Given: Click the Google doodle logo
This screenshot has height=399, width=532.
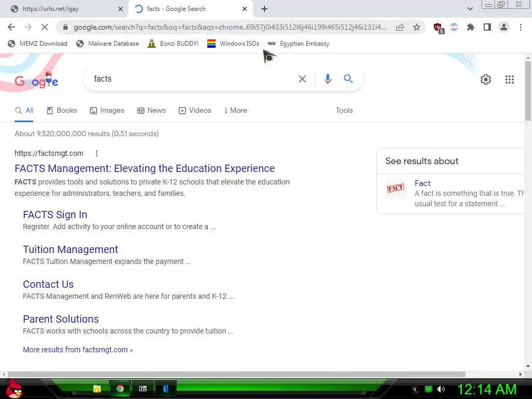Looking at the screenshot, I should pyautogui.click(x=36, y=80).
